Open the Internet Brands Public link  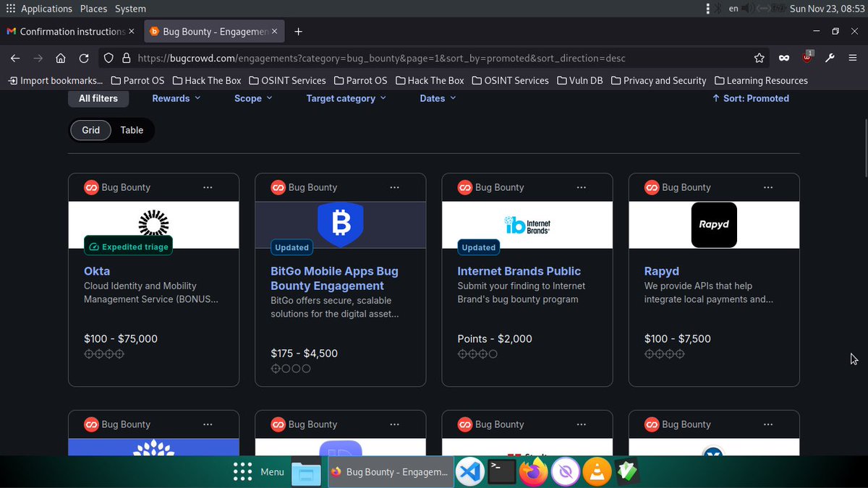click(x=519, y=271)
